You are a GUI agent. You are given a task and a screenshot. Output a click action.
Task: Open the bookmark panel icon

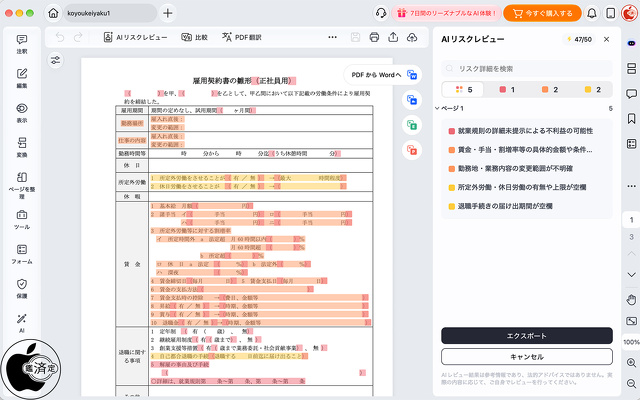coord(631,119)
